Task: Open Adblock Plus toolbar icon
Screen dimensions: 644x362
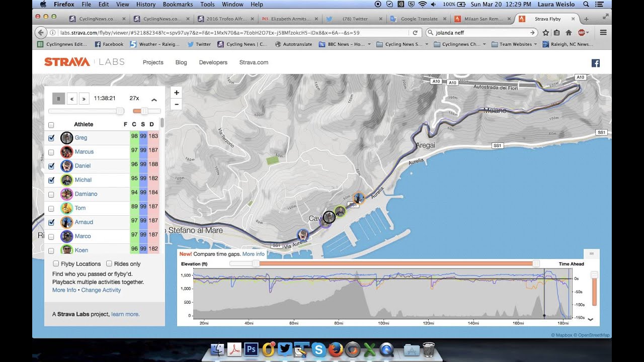Action: (x=582, y=33)
